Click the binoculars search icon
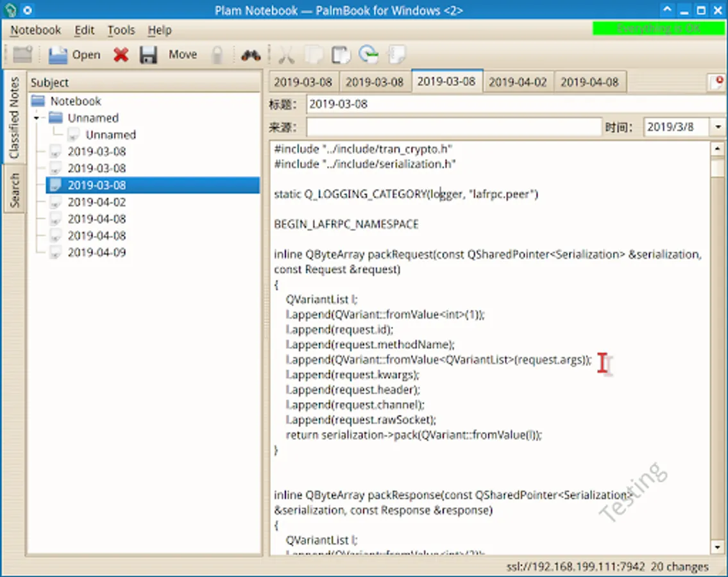This screenshot has height=577, width=728. tap(251, 55)
